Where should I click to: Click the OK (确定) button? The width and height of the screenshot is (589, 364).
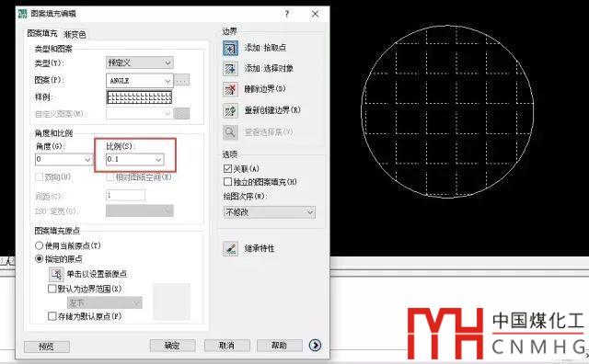coord(172,346)
